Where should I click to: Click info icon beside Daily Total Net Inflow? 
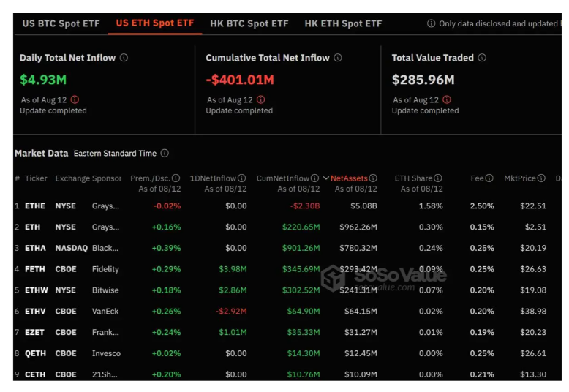tap(124, 58)
